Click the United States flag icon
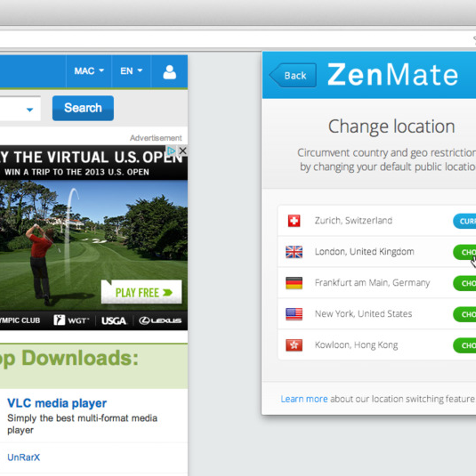476x476 pixels. tap(294, 314)
